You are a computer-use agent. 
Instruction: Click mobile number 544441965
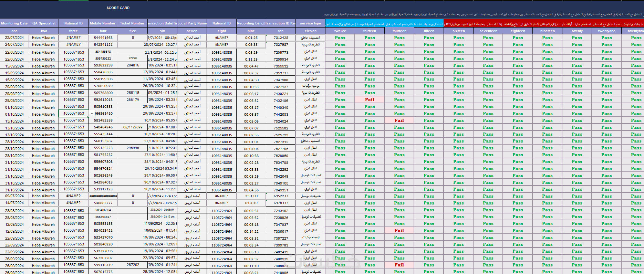tap(103, 38)
